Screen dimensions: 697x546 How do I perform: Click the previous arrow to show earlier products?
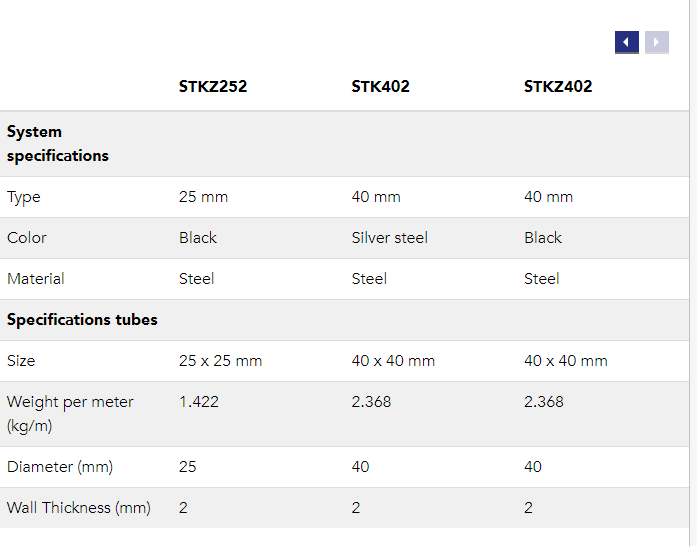pos(627,42)
